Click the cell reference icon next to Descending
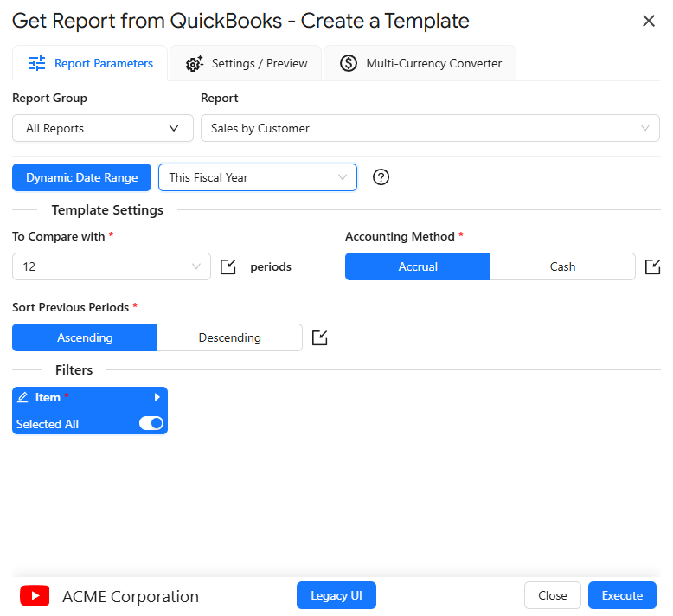Screen dimensions: 673x616 coord(320,337)
